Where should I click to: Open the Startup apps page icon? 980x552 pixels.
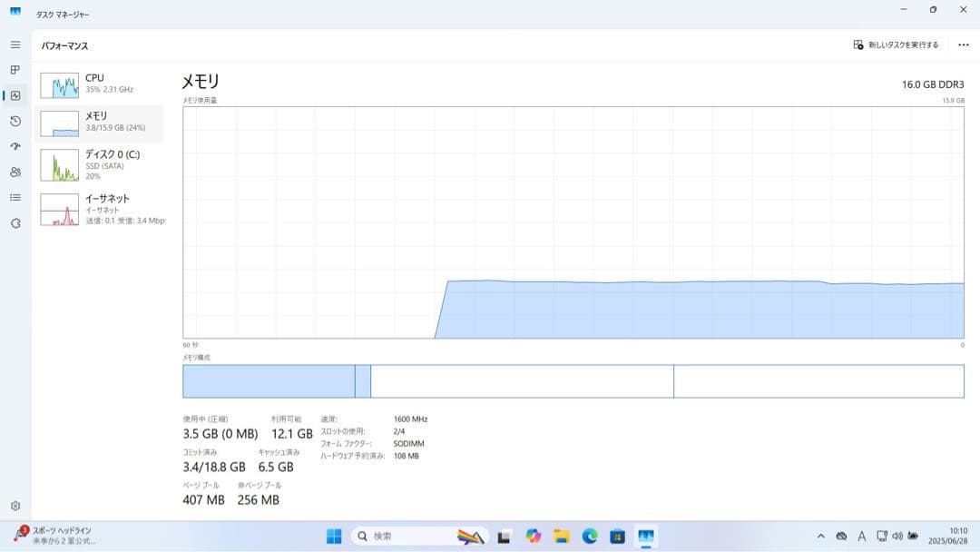(15, 146)
